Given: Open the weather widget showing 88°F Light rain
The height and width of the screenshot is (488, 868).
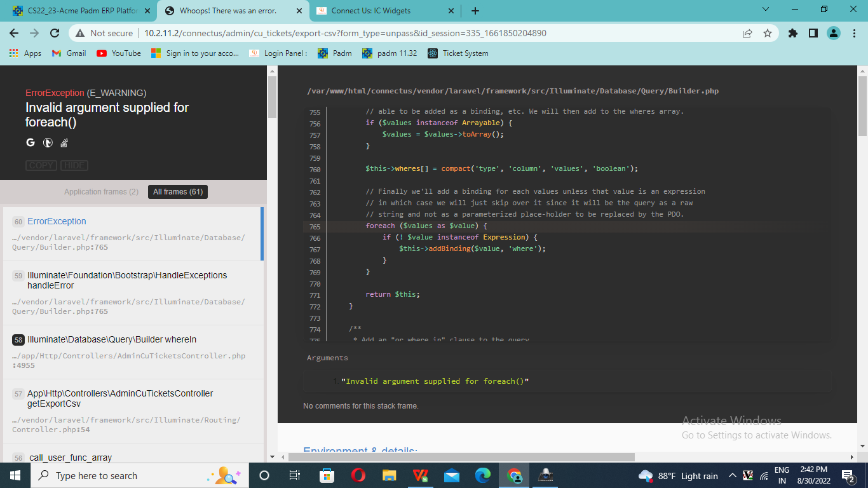Looking at the screenshot, I should coord(678,475).
